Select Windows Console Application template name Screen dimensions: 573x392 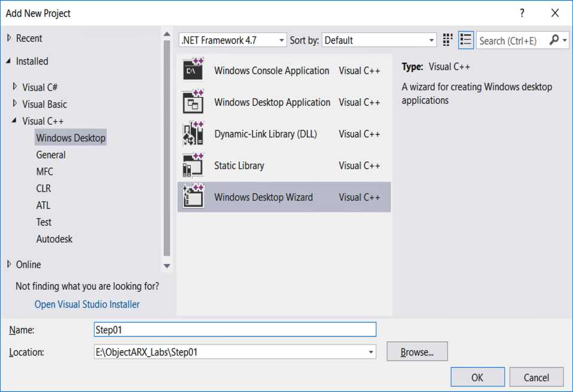point(272,71)
